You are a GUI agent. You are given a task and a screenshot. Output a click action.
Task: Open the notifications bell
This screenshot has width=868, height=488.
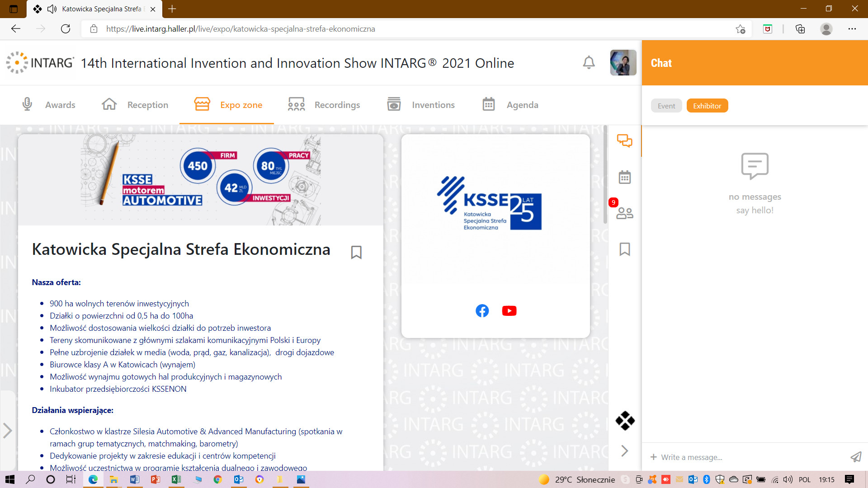pyautogui.click(x=589, y=62)
